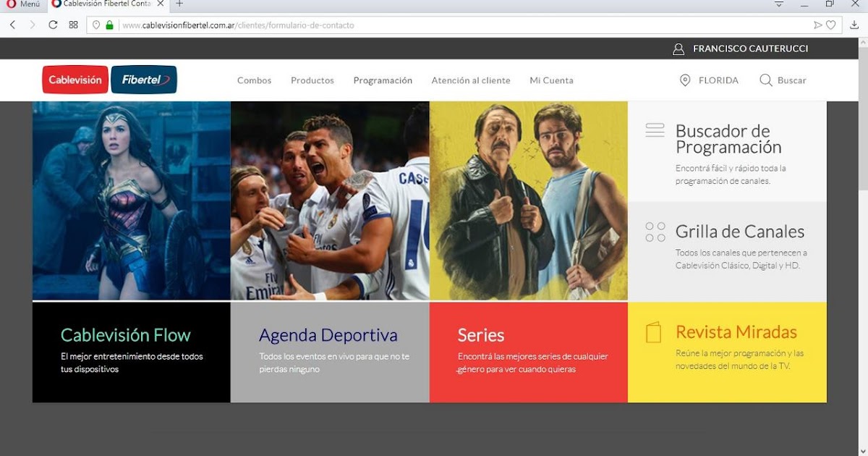
Task: Bookmark page with the heart icon
Action: 831,25
